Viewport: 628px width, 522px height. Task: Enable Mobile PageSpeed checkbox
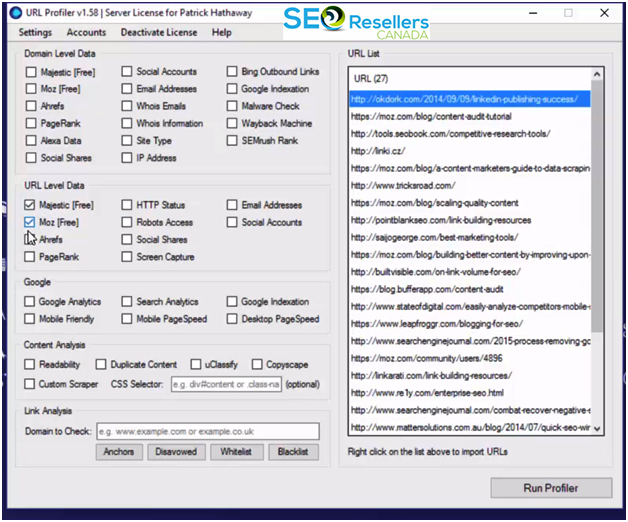pyautogui.click(x=127, y=318)
